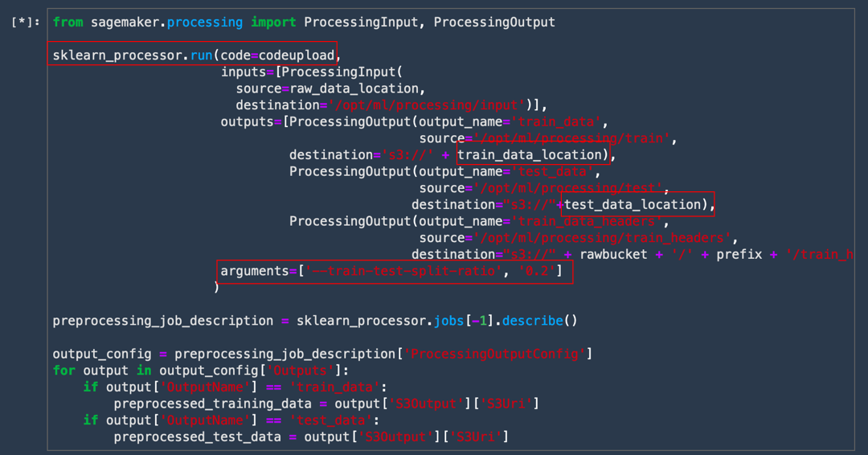Image resolution: width=868 pixels, height=455 pixels.
Task: Click ProcessingOutput at end of import line
Action: point(493,23)
